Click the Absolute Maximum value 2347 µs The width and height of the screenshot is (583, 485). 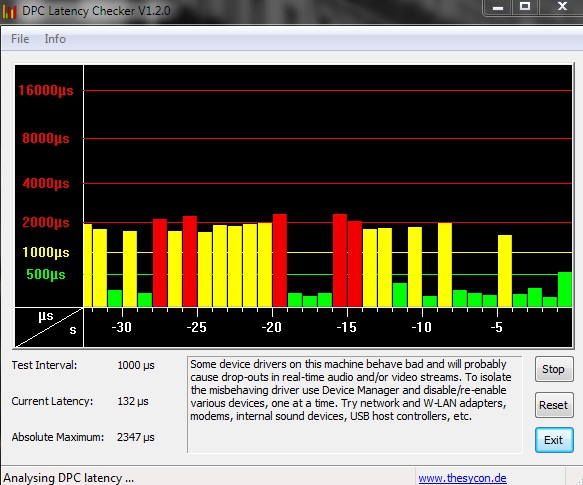pyautogui.click(x=135, y=437)
